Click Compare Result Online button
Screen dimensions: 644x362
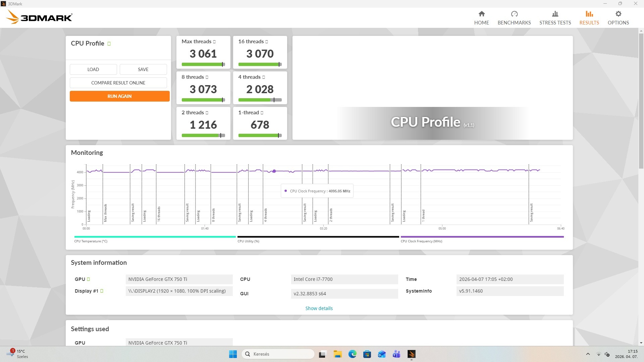(x=118, y=83)
